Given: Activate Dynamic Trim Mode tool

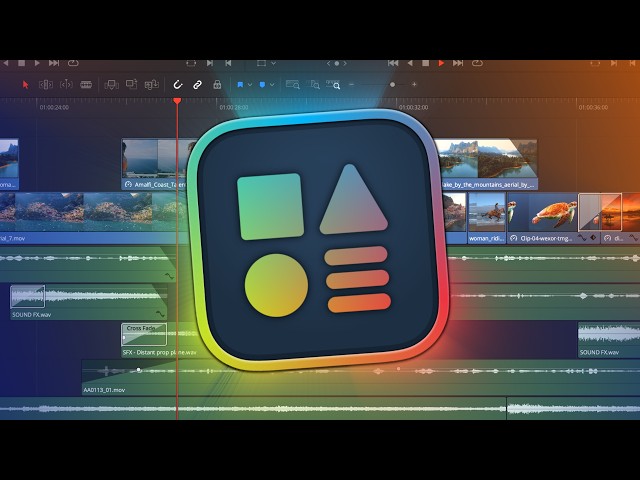Looking at the screenshot, I should pos(66,84).
